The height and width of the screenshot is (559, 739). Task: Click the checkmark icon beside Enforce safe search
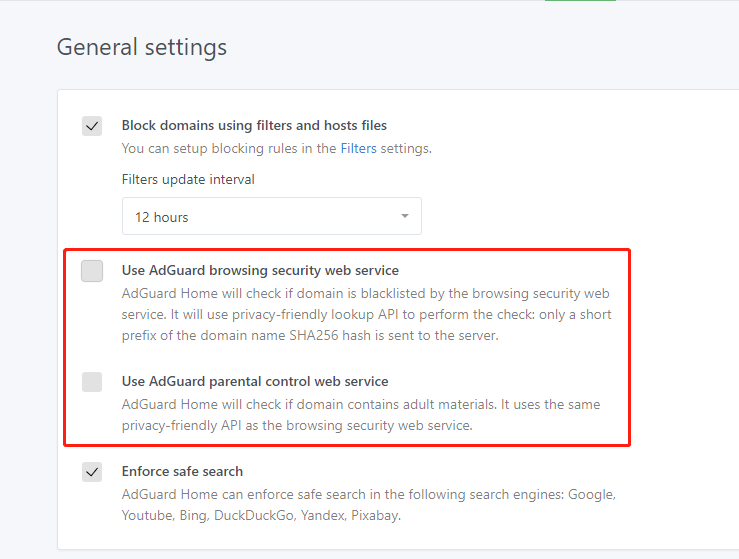92,472
